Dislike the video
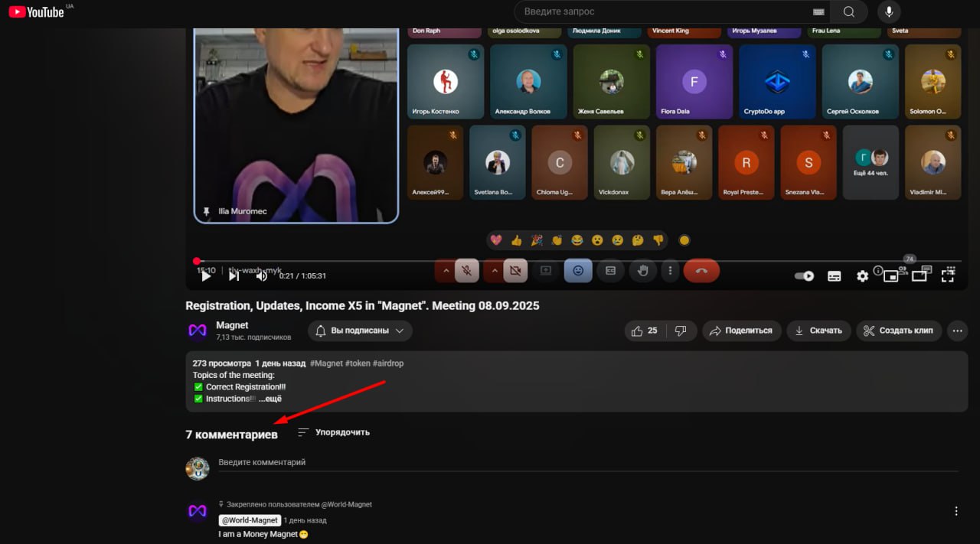 680,331
